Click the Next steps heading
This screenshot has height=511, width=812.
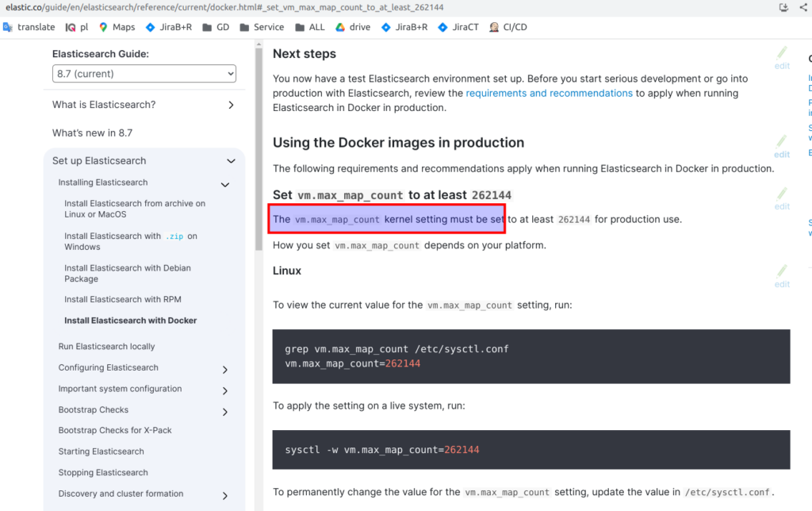304,54
